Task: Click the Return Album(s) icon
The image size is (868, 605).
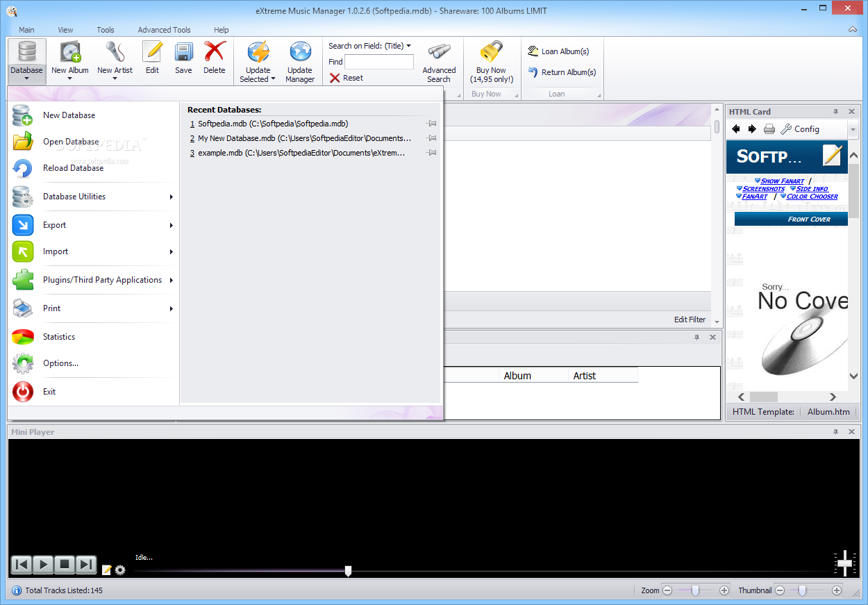Action: [x=533, y=72]
